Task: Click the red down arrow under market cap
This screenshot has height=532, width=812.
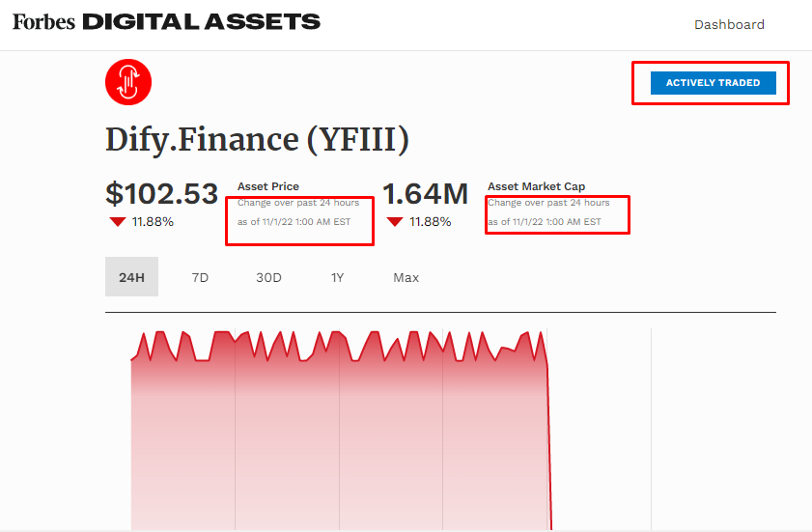Action: (395, 222)
